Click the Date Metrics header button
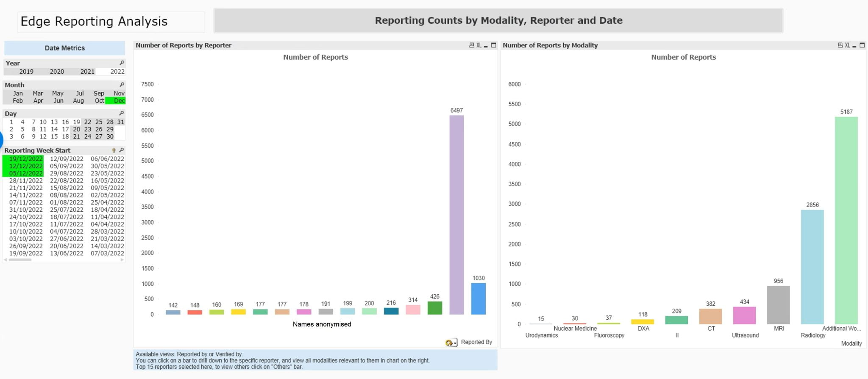The width and height of the screenshot is (868, 379). pyautogui.click(x=64, y=48)
